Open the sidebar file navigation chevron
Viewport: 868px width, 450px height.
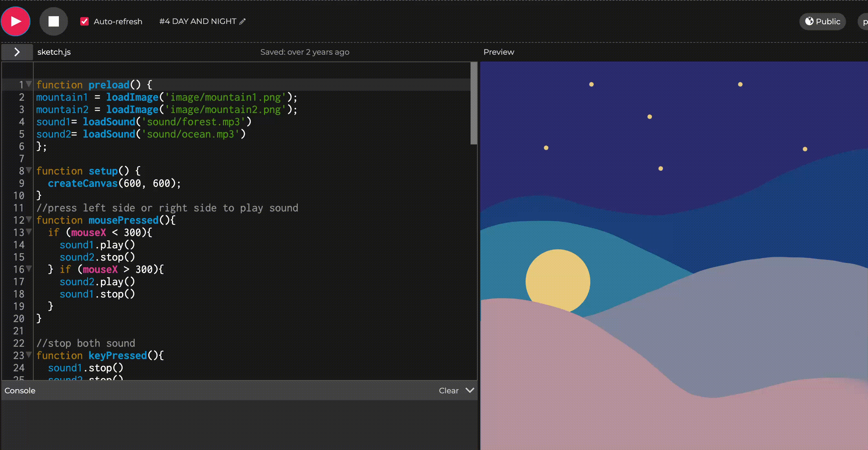tap(17, 52)
